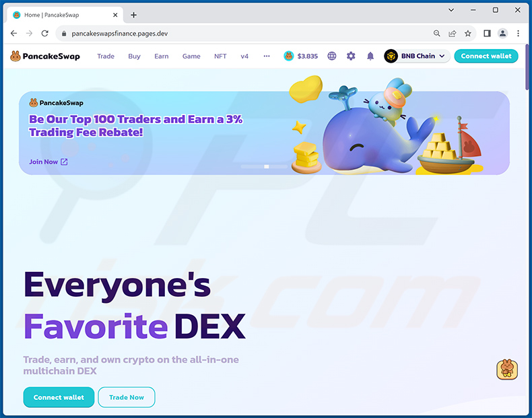
Task: Click the CAKE price token icon
Action: (x=288, y=56)
